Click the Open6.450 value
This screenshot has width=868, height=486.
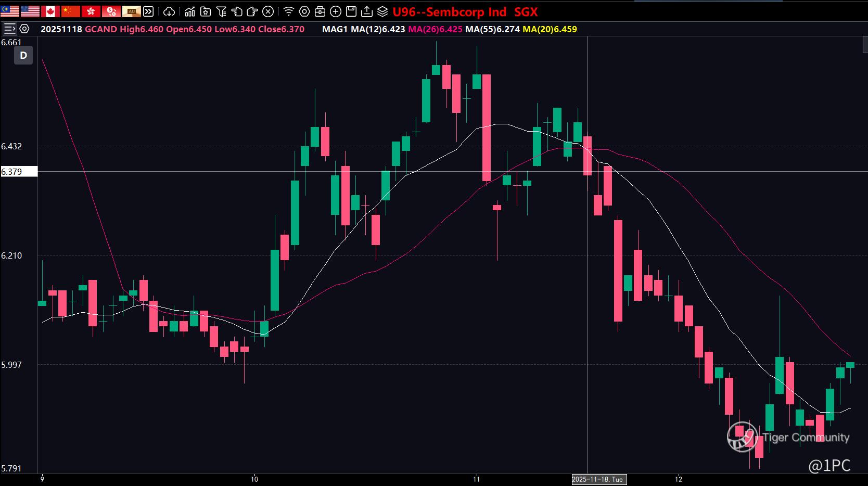click(x=189, y=29)
